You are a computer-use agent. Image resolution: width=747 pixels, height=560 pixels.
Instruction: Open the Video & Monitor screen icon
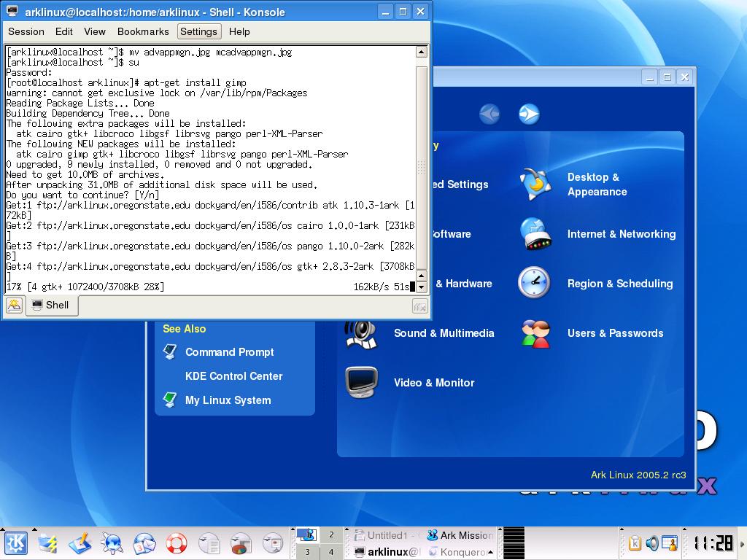tap(362, 382)
